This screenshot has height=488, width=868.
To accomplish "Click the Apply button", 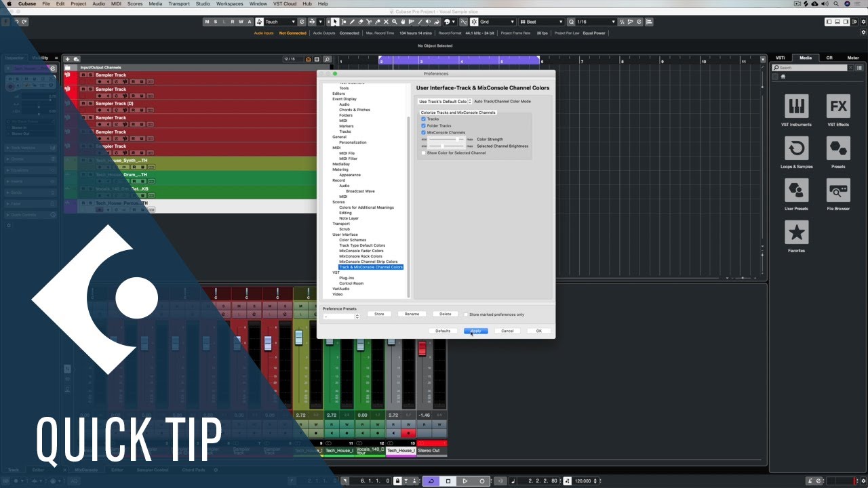I will 476,331.
